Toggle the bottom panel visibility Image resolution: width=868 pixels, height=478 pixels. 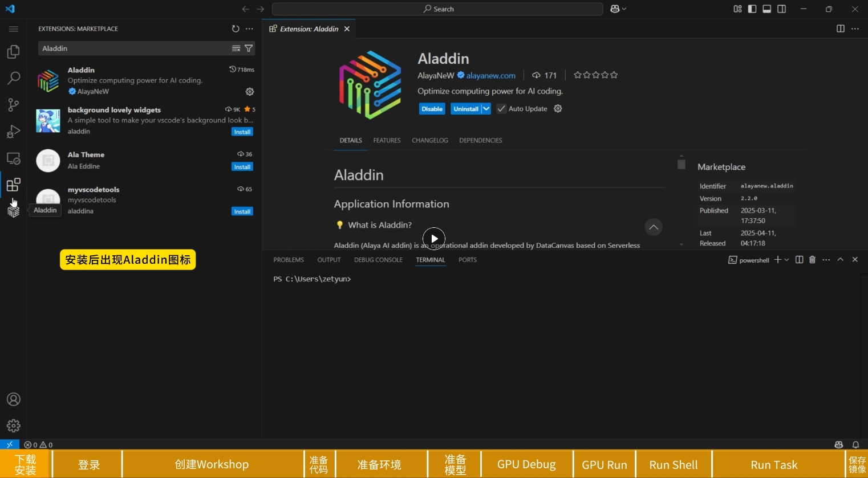(767, 9)
